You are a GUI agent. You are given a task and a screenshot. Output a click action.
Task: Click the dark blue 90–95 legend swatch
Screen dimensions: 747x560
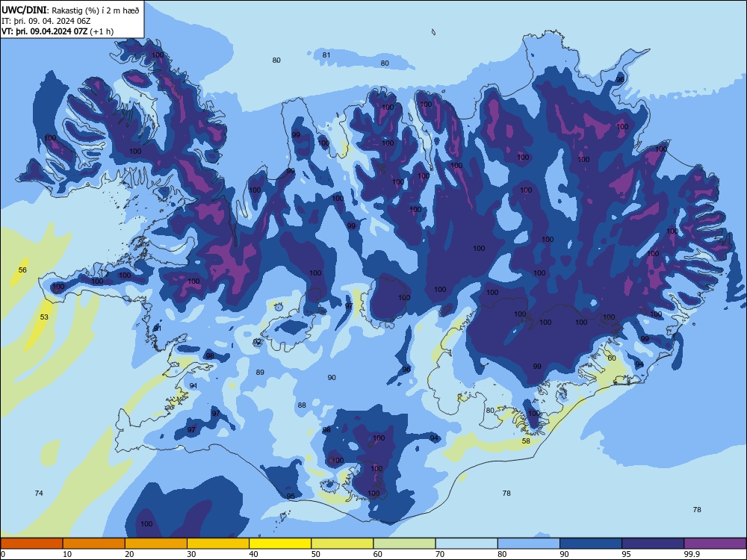(591, 544)
